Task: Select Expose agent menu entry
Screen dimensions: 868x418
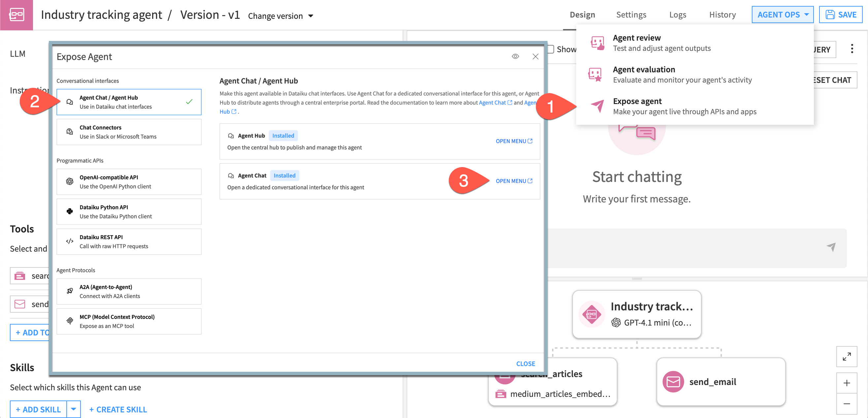Action: (694, 106)
